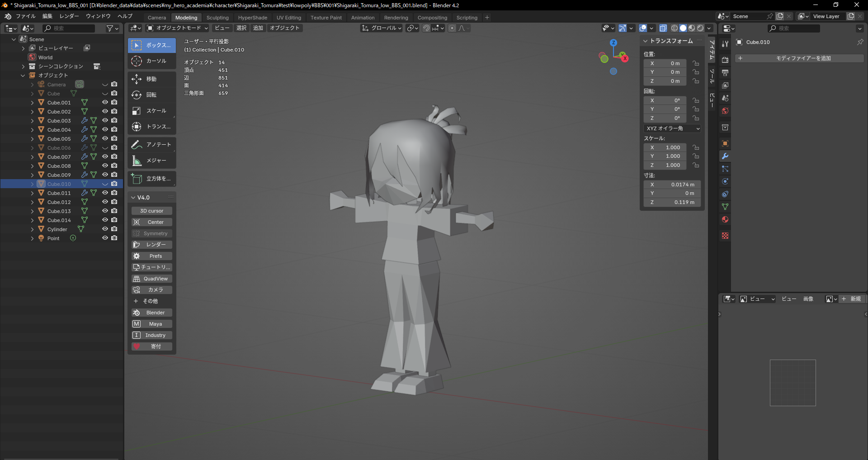Open the Output properties tab icon
Image resolution: width=868 pixels, height=460 pixels.
tap(725, 73)
